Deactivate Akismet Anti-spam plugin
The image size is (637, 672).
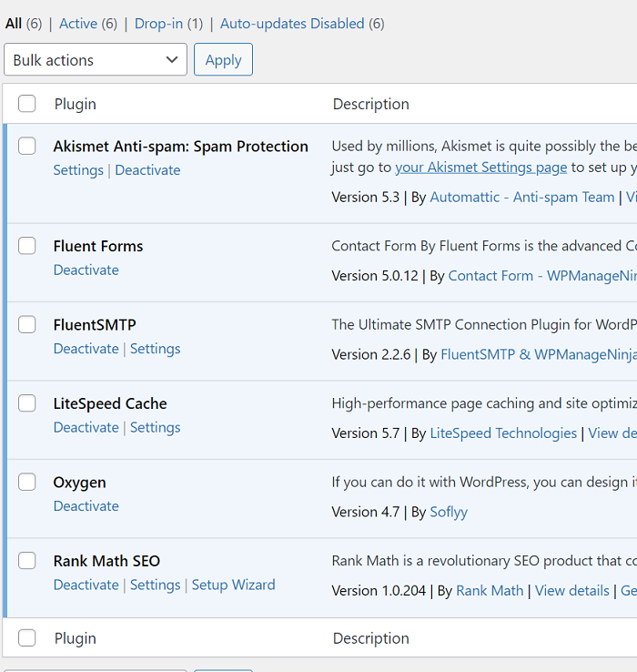[x=147, y=170]
